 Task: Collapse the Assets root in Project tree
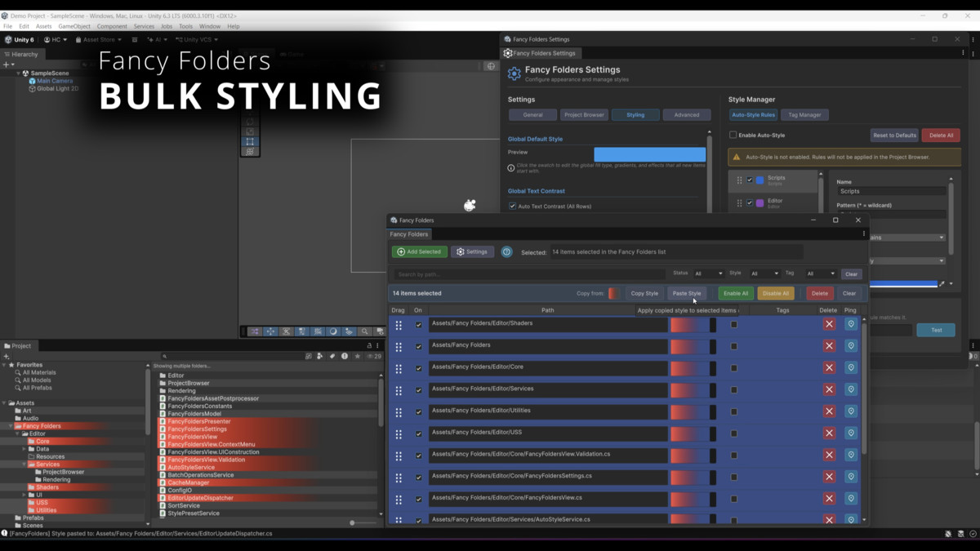(x=5, y=403)
